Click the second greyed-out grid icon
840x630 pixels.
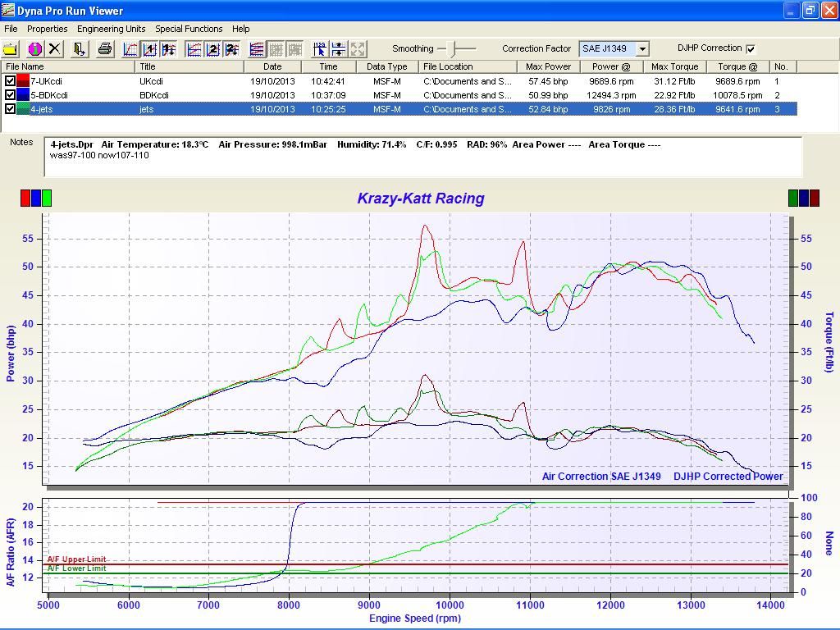[295, 49]
